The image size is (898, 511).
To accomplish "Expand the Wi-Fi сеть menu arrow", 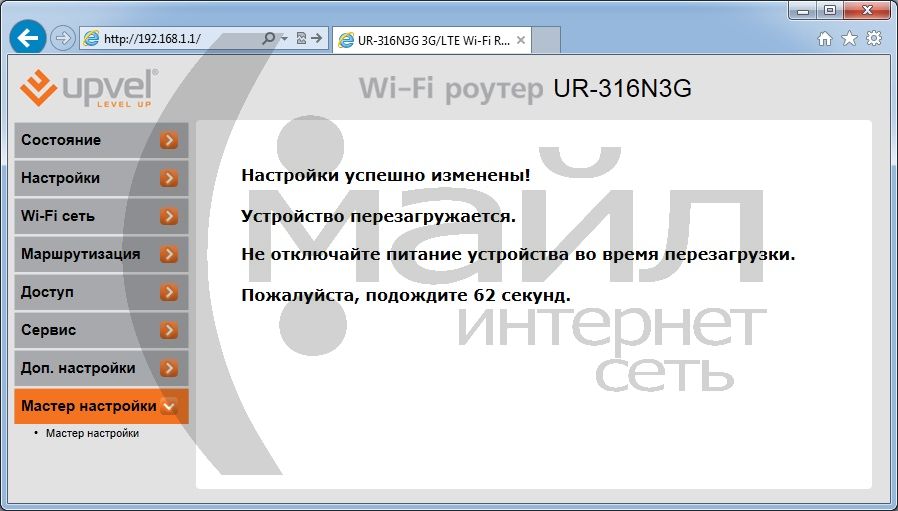I will [x=169, y=216].
